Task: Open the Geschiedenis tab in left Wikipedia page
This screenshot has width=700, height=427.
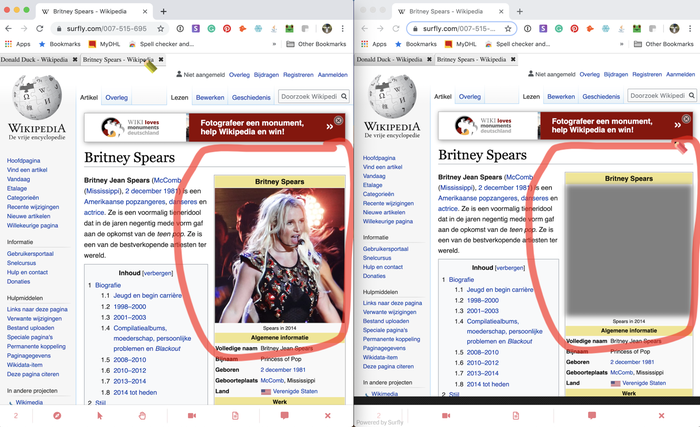Action: click(250, 97)
